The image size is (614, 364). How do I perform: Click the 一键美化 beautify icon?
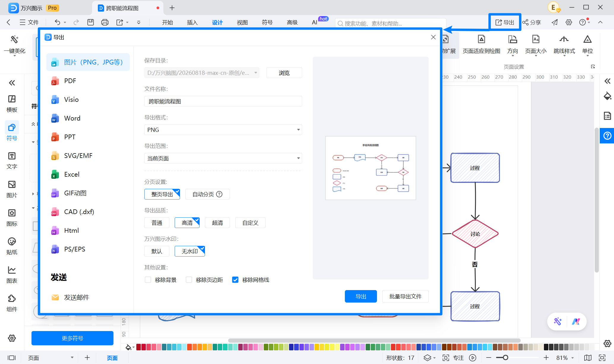15,39
